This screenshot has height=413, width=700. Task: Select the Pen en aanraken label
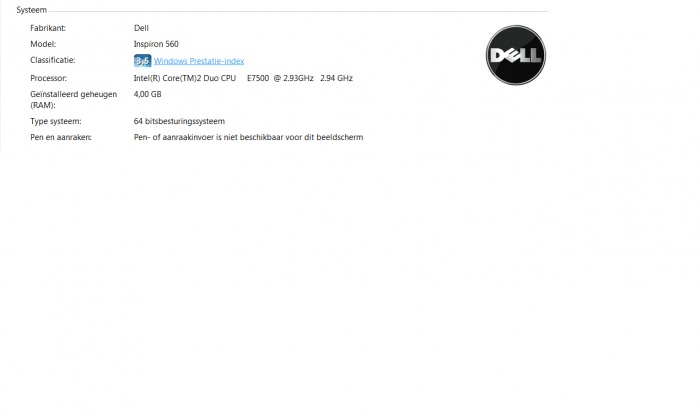pos(61,137)
